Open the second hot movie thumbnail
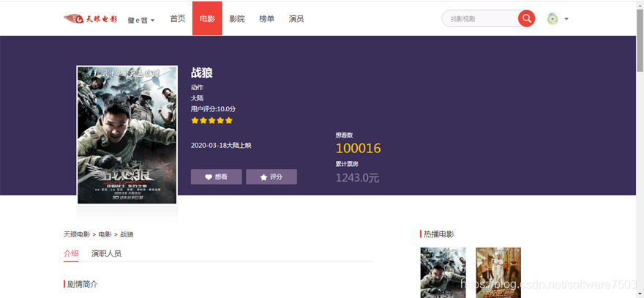644x298 pixels. pyautogui.click(x=498, y=272)
